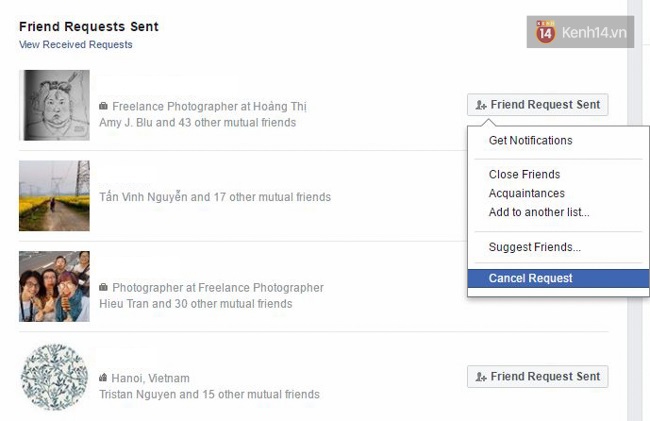Choose Acquaintances in the dropdown menu
The image size is (650, 421).
526,194
